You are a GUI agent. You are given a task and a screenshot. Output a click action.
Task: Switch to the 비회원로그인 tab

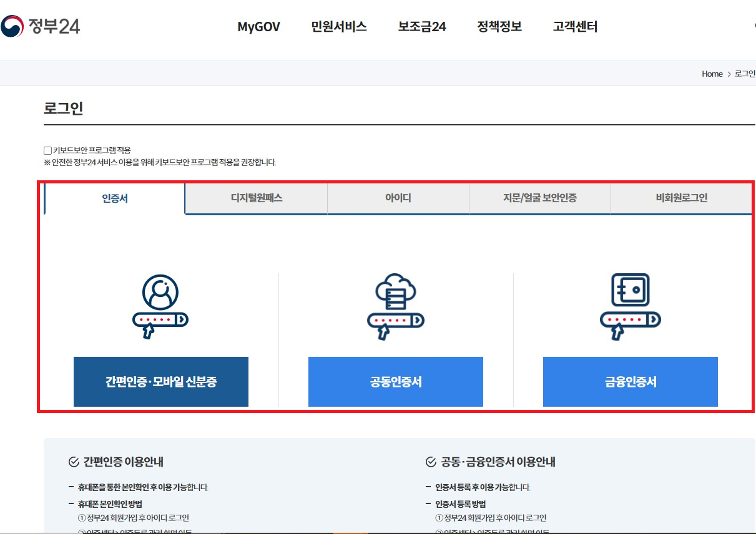[x=682, y=198]
